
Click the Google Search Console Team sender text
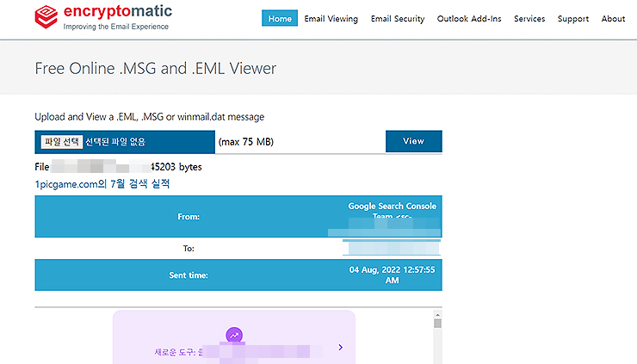[392, 210]
